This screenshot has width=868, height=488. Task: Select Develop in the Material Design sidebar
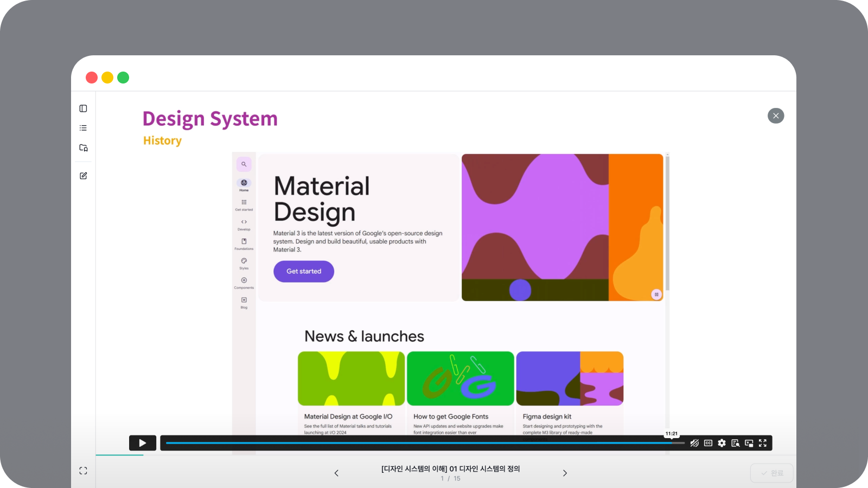point(244,224)
